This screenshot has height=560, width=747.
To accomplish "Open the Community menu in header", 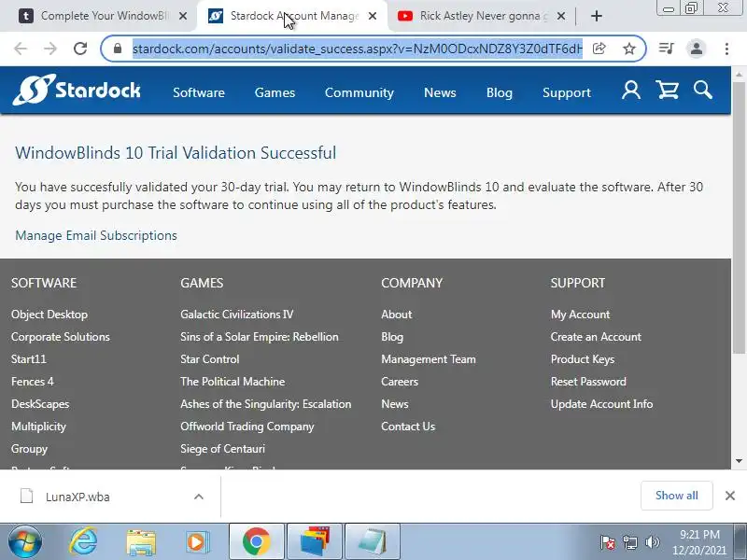I will 359,92.
